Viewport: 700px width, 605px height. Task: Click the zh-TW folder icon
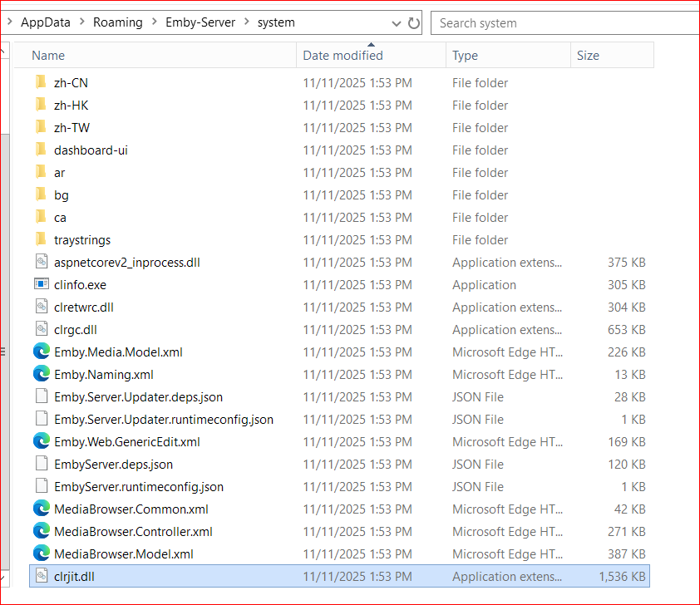click(41, 126)
